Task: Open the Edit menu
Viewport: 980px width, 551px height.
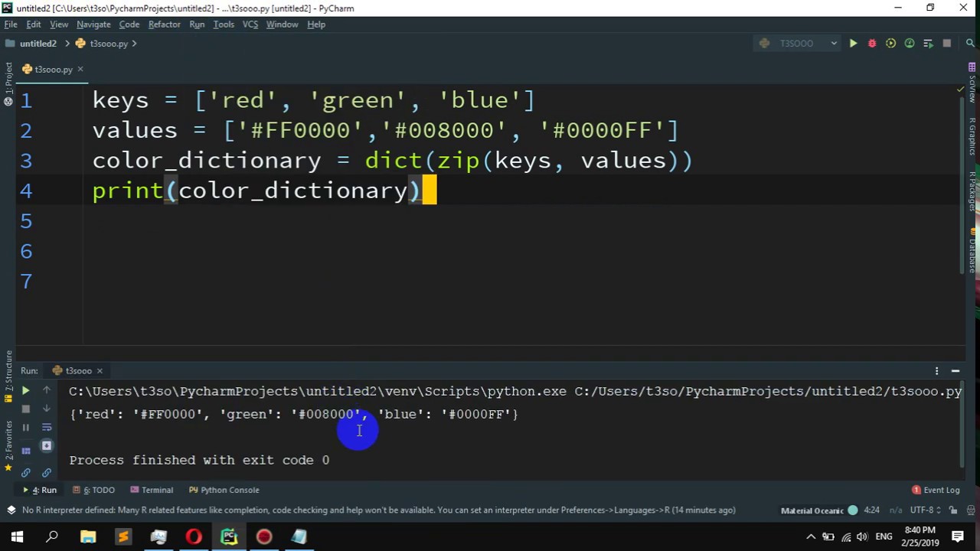Action: (x=34, y=24)
